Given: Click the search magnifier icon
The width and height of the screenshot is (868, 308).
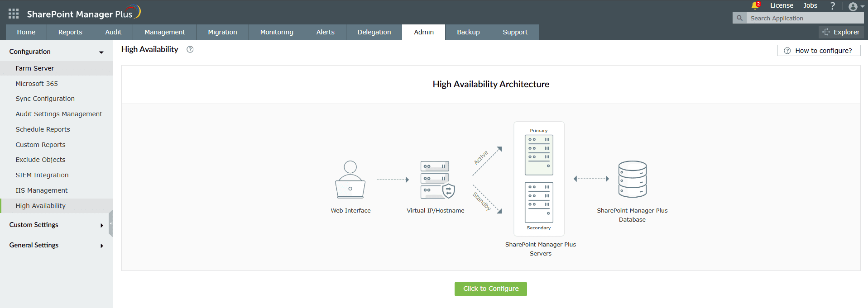Looking at the screenshot, I should (739, 18).
